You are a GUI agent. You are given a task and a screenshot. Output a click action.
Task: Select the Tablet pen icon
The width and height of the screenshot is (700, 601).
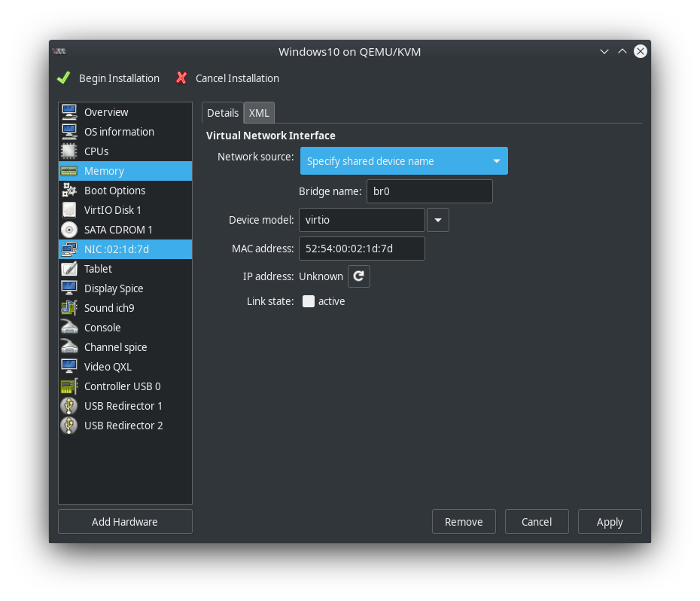69,269
